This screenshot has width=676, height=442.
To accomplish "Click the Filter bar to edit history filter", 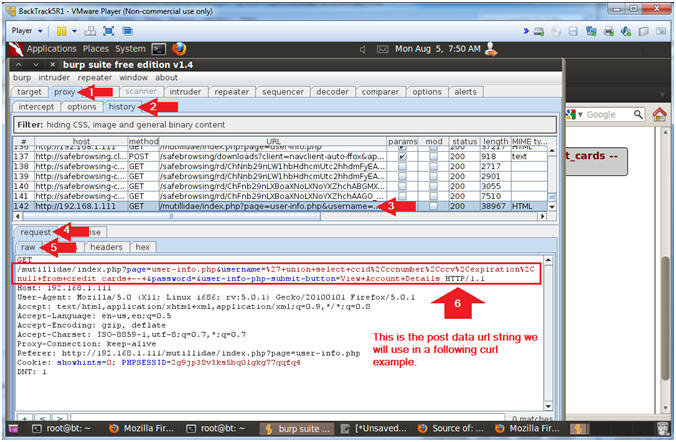I will (285, 125).
